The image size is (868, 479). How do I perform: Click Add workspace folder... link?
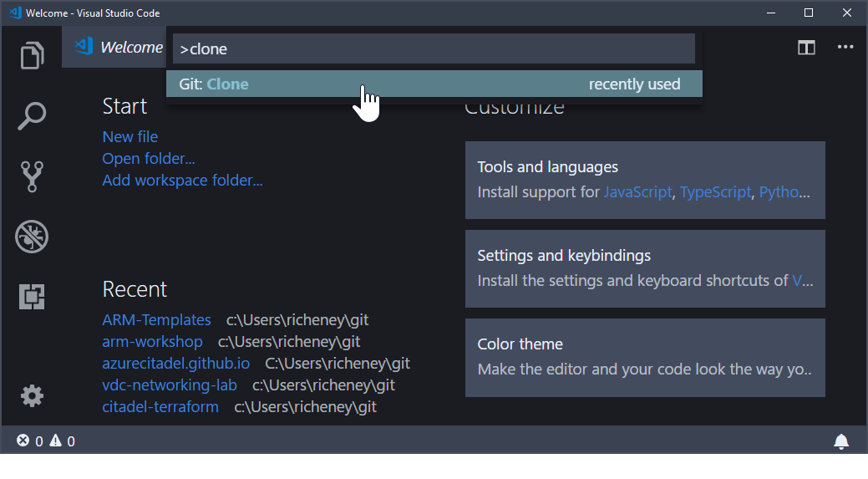click(182, 180)
